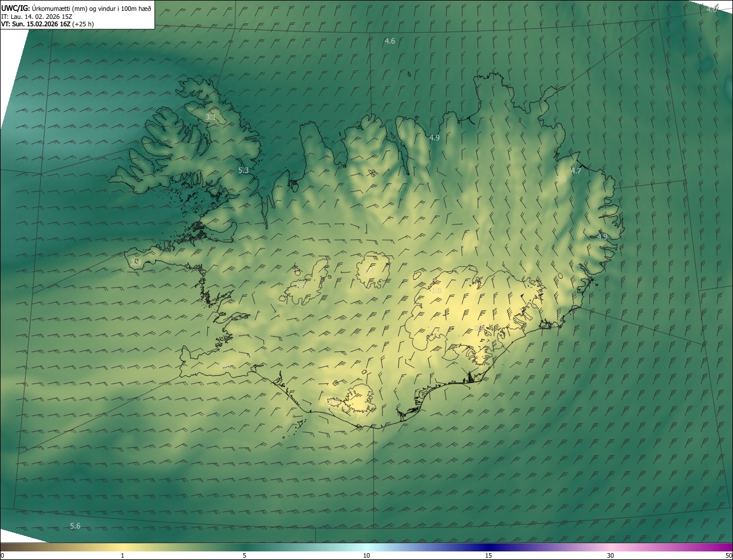Click the '10' tick on color scale
Image resolution: width=733 pixels, height=560 pixels.
[366, 555]
